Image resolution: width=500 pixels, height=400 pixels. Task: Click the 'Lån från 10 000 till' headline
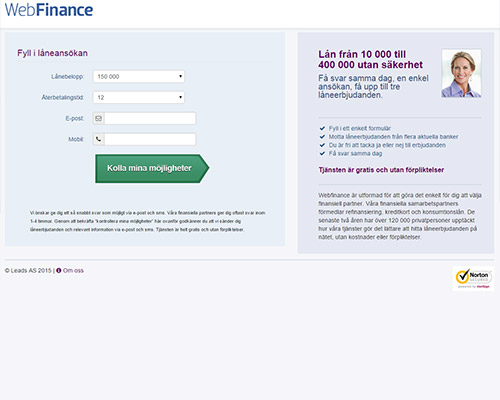(x=362, y=54)
